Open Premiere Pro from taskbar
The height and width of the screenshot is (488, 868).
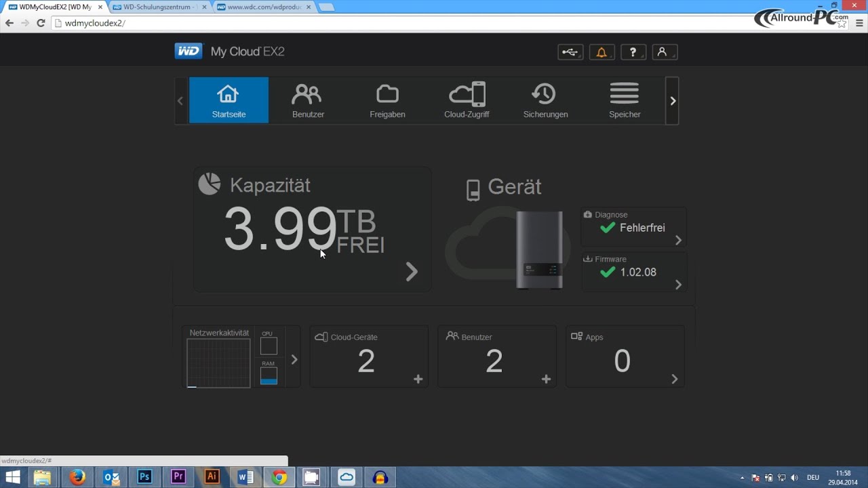tap(178, 477)
